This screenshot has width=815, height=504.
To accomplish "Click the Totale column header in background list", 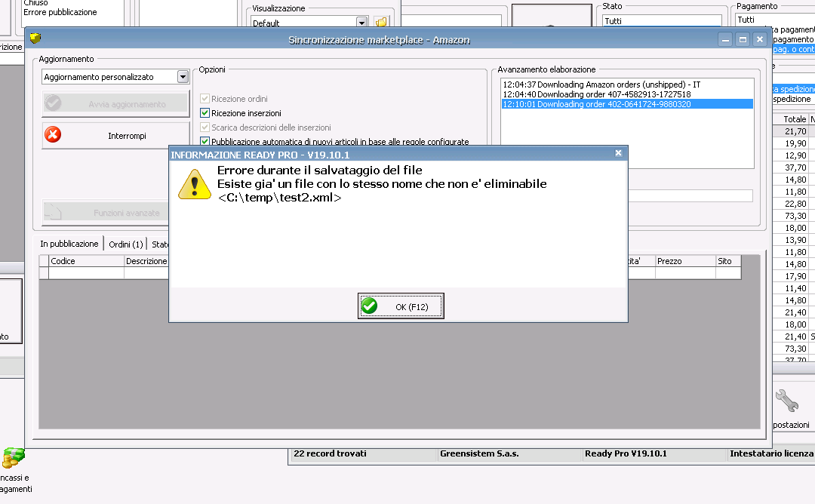I will coord(790,119).
